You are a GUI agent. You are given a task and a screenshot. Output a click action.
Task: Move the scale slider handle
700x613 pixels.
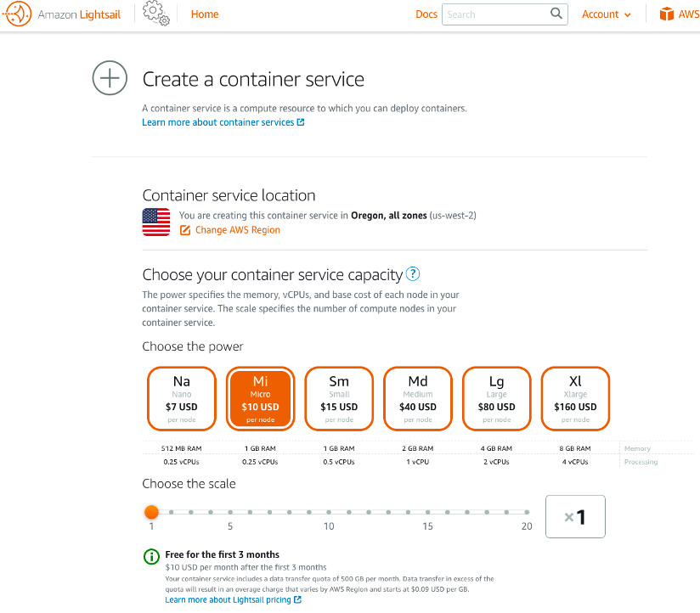click(x=151, y=512)
